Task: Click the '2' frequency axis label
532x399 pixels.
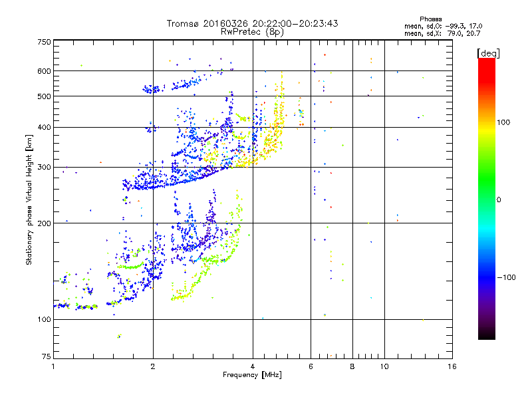Action: point(153,366)
